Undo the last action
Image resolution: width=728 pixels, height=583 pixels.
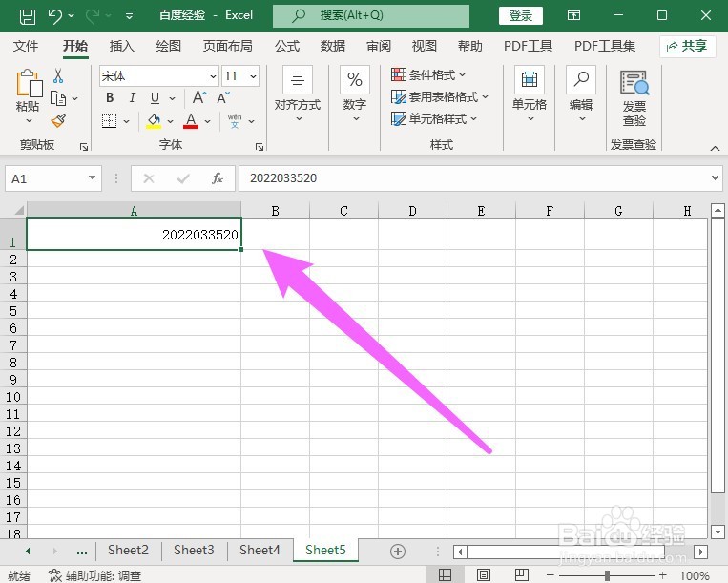54,17
